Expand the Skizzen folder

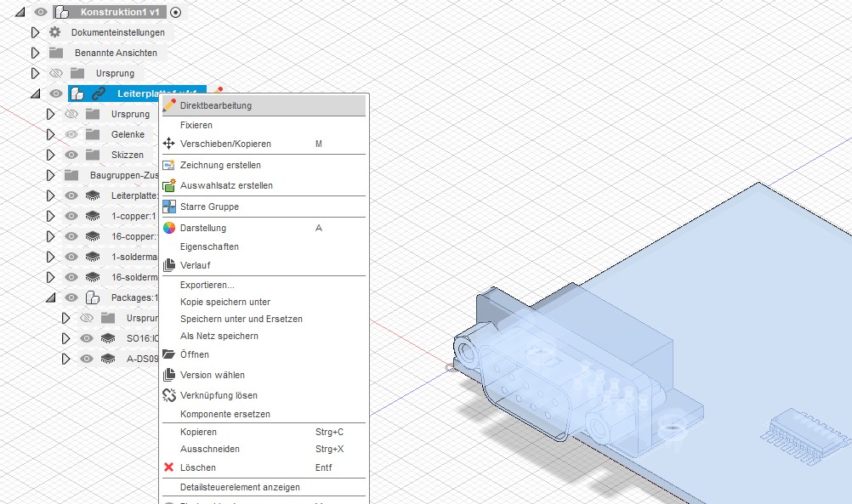[x=50, y=155]
